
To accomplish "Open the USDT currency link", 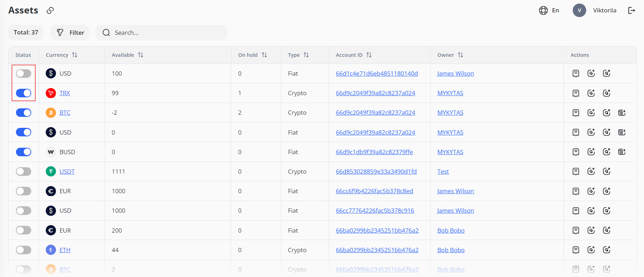I will 67,172.
